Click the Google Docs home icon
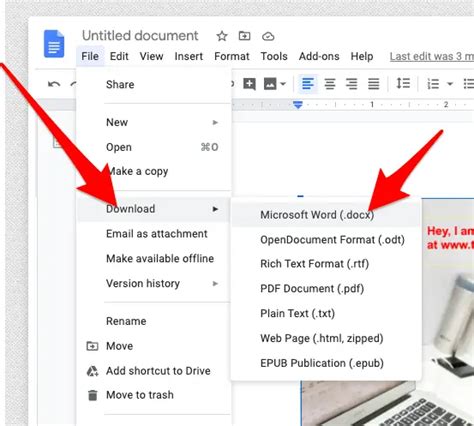Viewport: 474px width, 426px height. 54,43
